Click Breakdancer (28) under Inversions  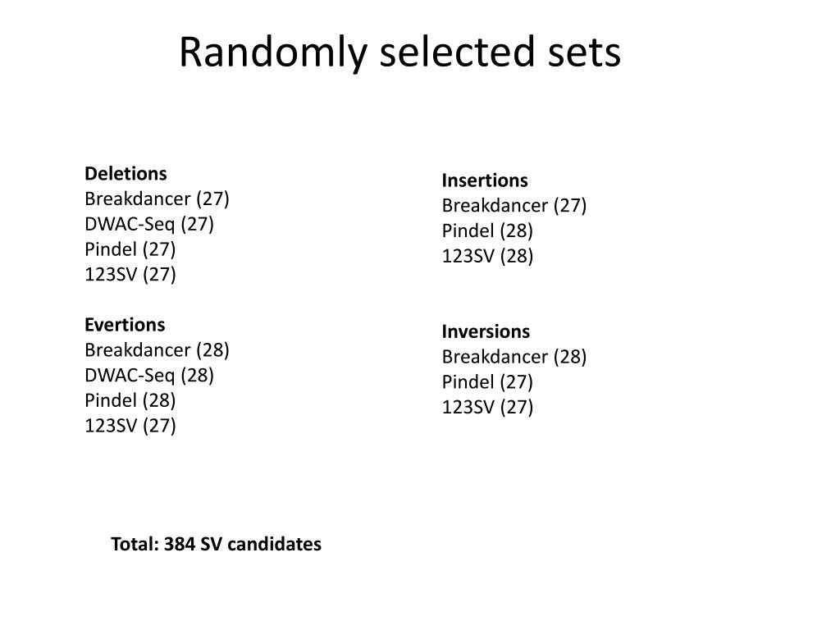click(514, 357)
